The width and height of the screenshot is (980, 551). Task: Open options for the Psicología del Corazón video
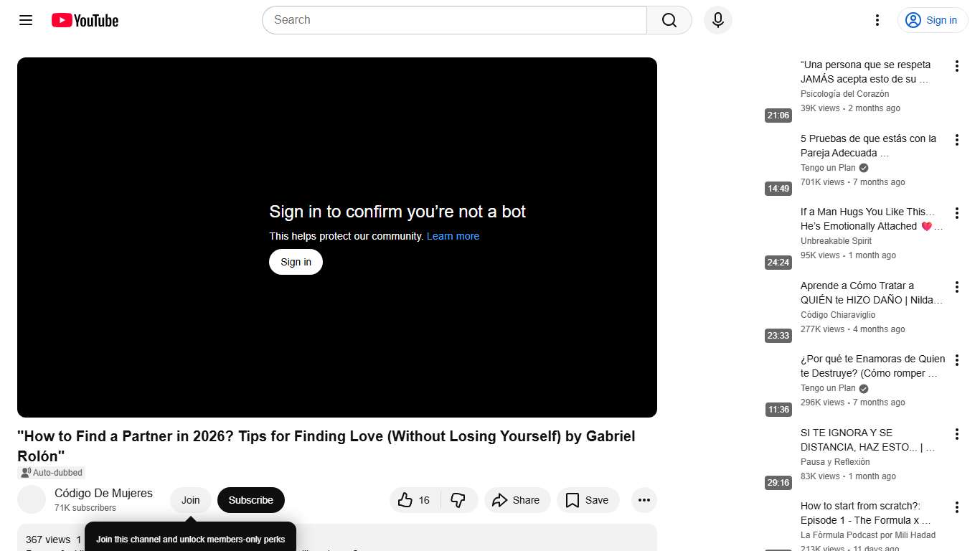pos(956,65)
